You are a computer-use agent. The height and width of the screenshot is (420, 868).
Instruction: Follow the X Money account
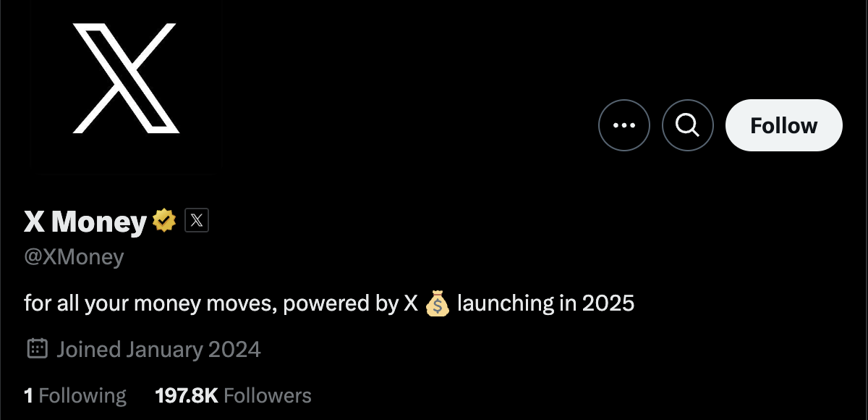783,125
